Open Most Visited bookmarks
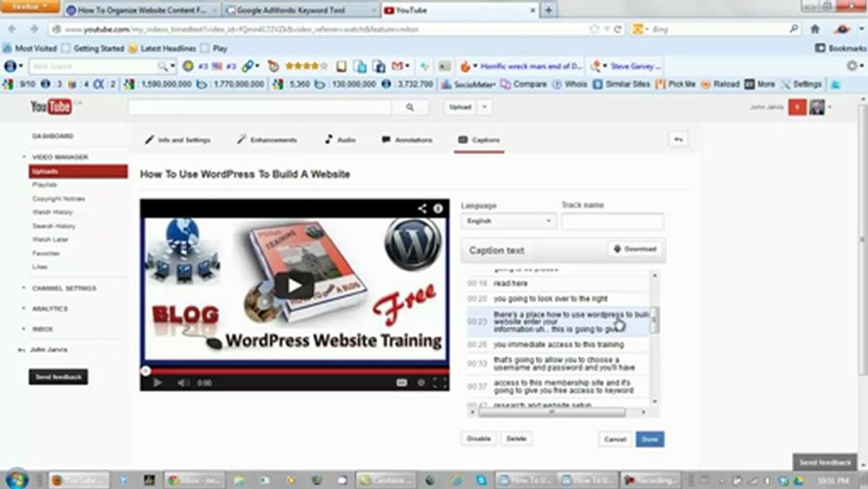This screenshot has width=868, height=489. (30, 48)
